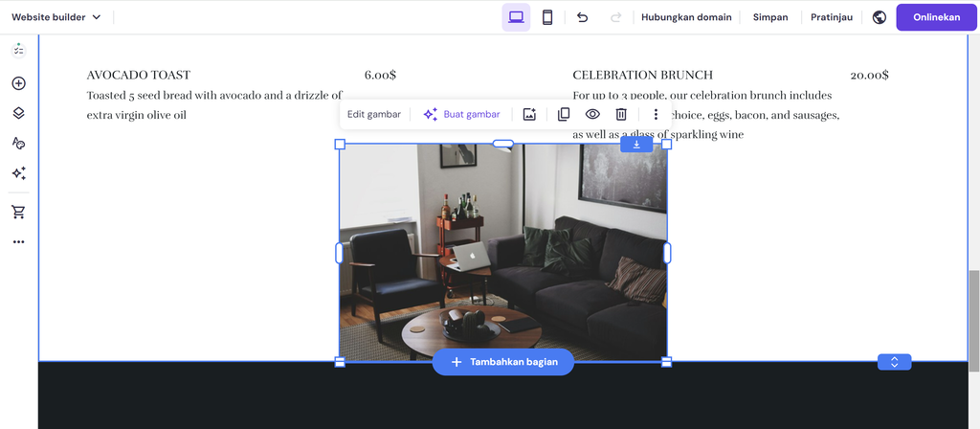Open the layers icon in sidebar
This screenshot has width=980, height=429.
[19, 113]
